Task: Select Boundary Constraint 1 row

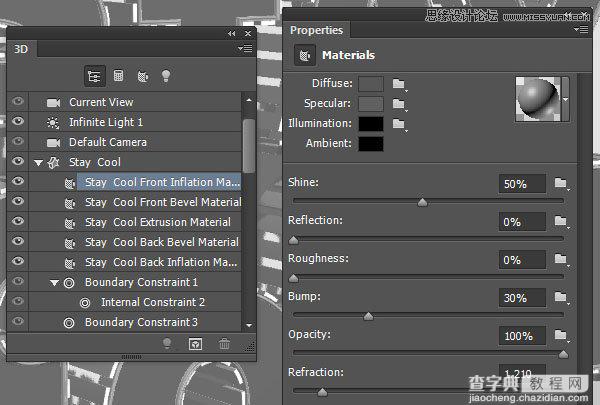Action: coord(135,282)
